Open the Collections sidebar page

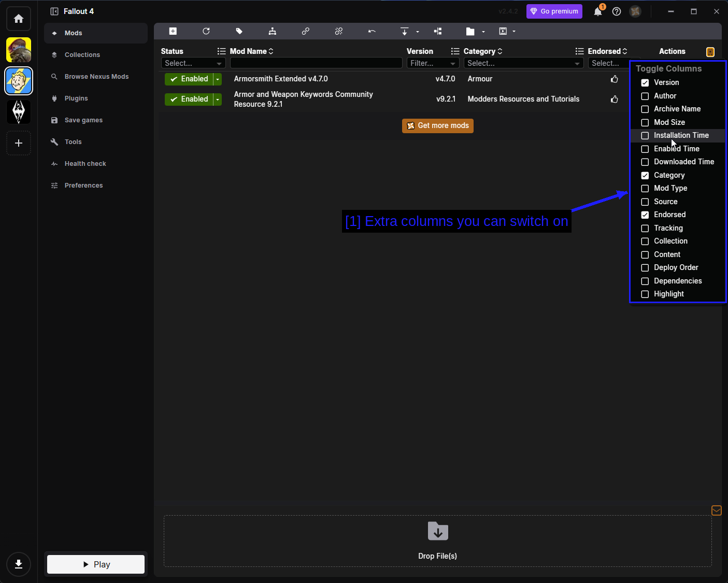pos(96,55)
